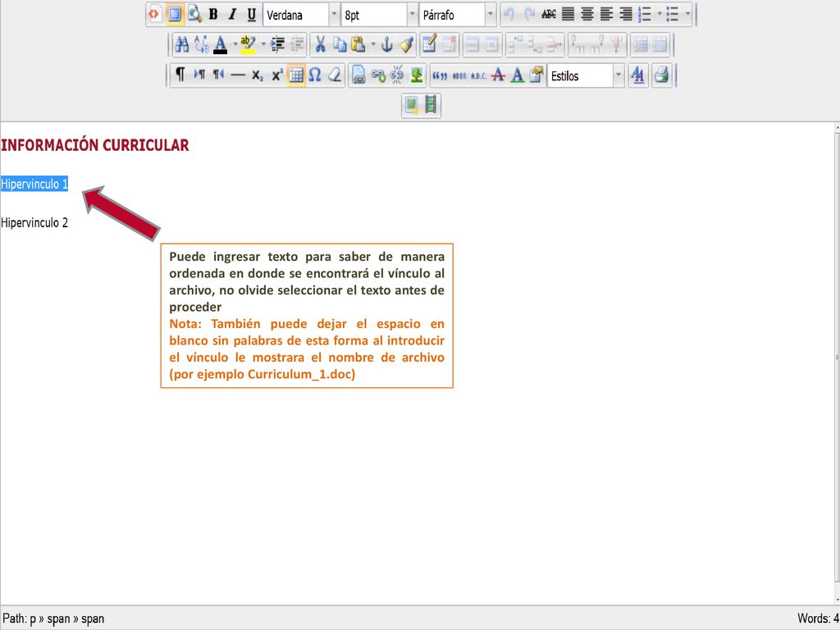Screen dimensions: 840x630
Task: Insert a numbered list
Action: 645,15
